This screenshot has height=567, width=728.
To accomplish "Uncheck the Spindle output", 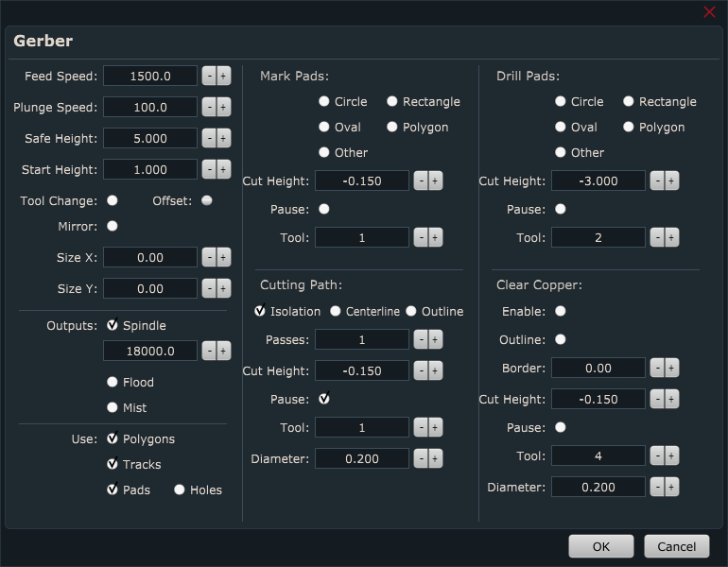I will coord(113,325).
